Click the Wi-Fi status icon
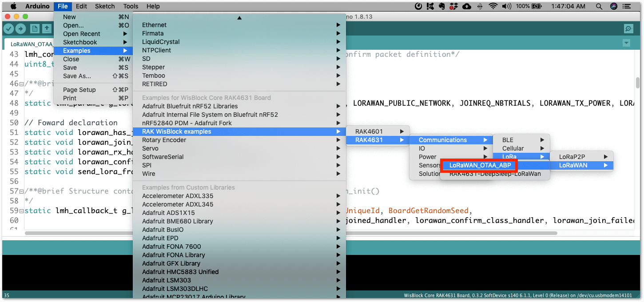 [x=493, y=6]
